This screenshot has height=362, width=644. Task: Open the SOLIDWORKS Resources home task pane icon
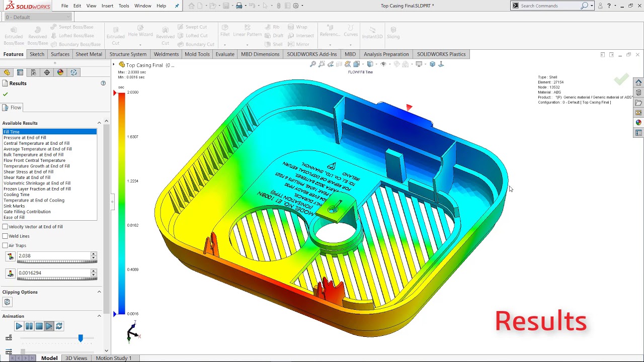(x=638, y=82)
